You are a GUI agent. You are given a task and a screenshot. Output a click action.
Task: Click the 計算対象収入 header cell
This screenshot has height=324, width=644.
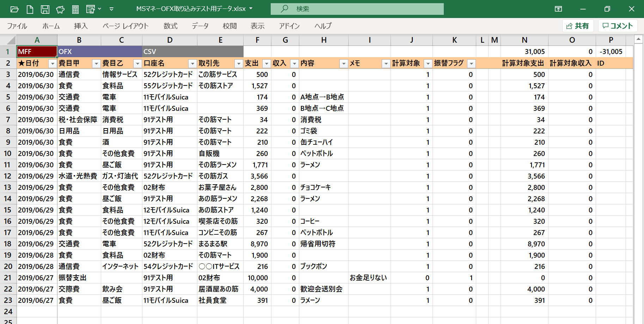[572, 63]
